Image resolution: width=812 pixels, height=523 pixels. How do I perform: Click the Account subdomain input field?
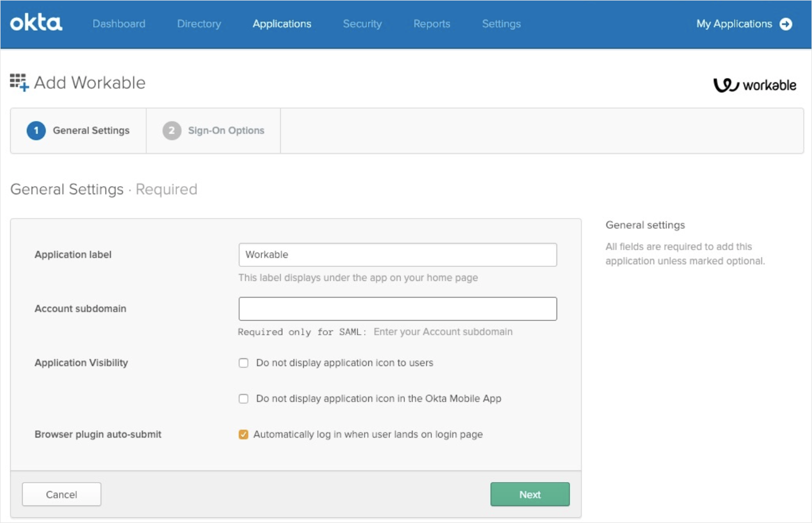397,309
